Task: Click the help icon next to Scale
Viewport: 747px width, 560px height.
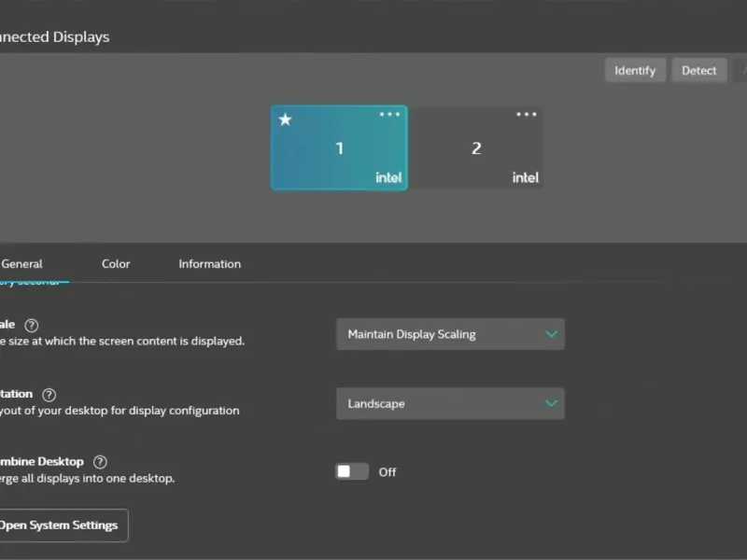Action: [32, 325]
